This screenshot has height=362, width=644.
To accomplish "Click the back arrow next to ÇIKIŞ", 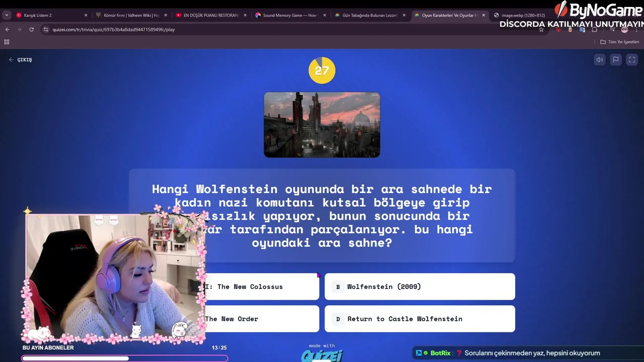I will coord(11,60).
